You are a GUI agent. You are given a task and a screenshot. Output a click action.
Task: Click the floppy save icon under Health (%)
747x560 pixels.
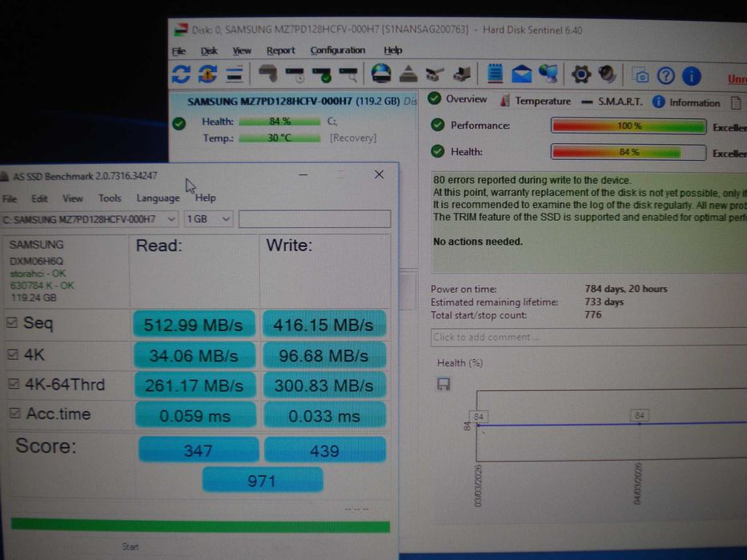(444, 384)
